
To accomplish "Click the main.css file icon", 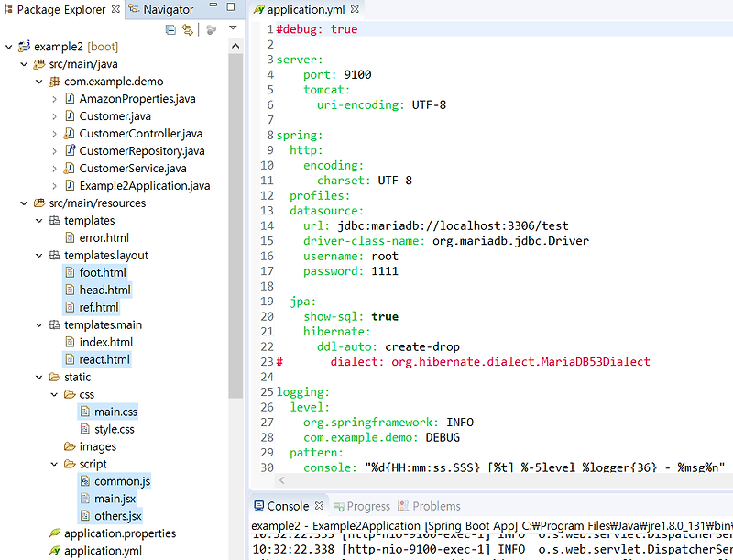I will [x=83, y=411].
